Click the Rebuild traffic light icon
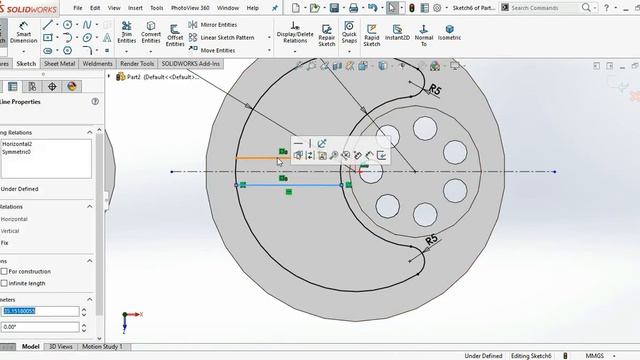Screen dimensions: 640x360 point(411,8)
